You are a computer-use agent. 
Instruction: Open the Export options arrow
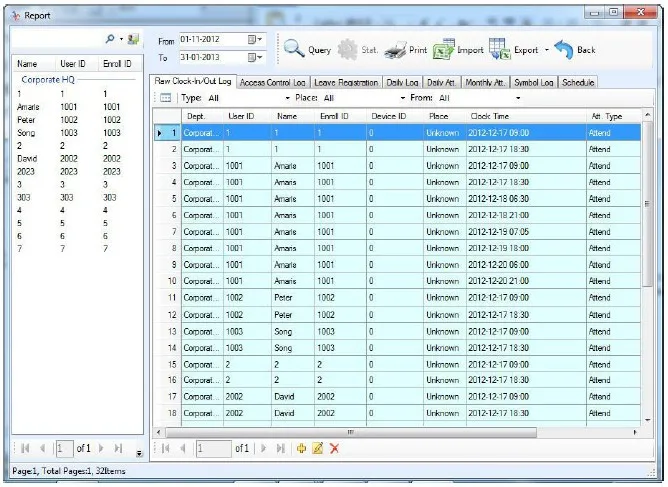tap(547, 50)
